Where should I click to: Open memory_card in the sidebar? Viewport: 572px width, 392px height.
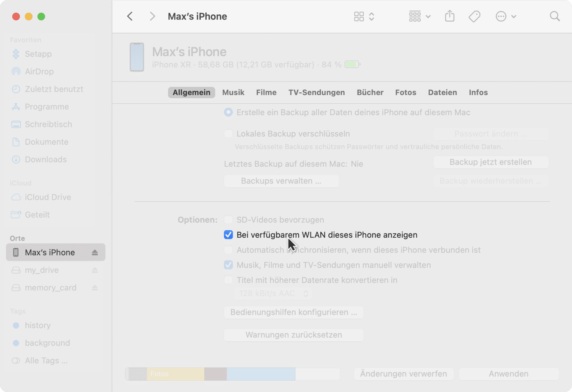51,287
